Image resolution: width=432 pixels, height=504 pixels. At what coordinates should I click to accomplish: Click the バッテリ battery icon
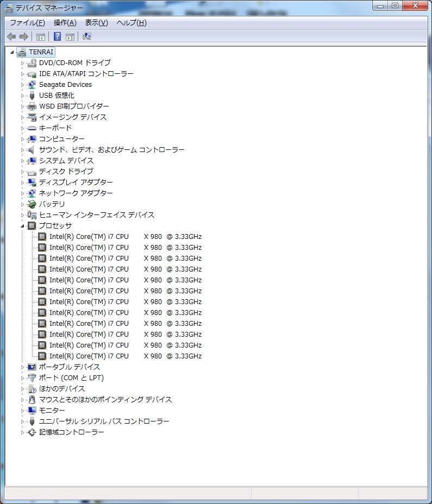pos(32,204)
